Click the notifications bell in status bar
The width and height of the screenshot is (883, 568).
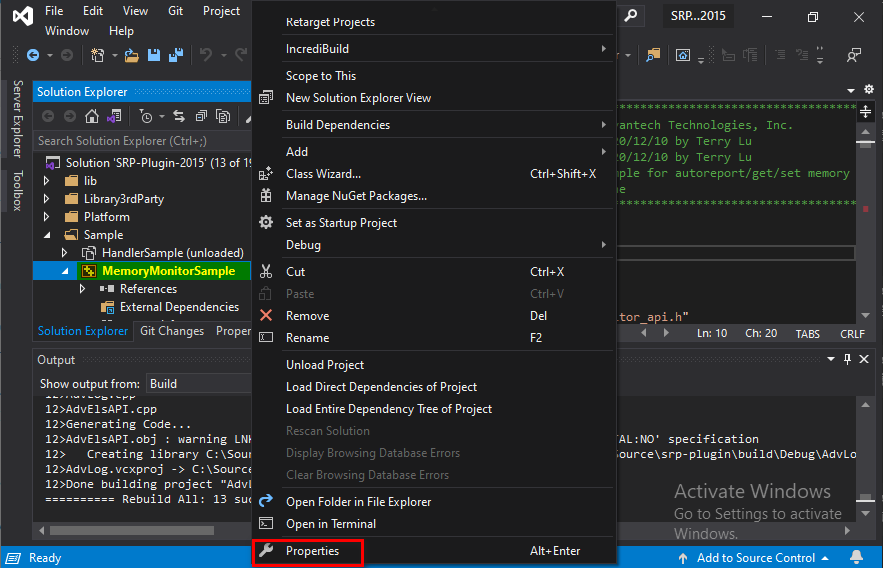coord(856,557)
